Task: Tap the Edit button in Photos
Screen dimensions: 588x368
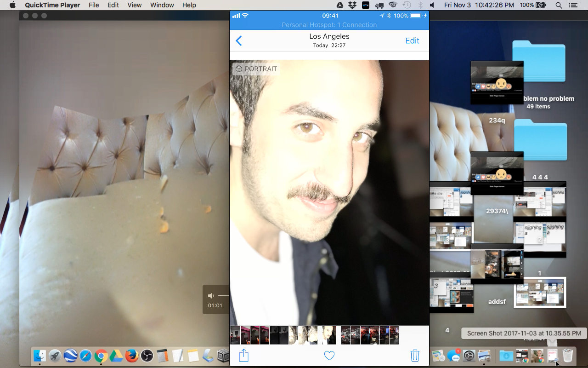Action: point(412,40)
